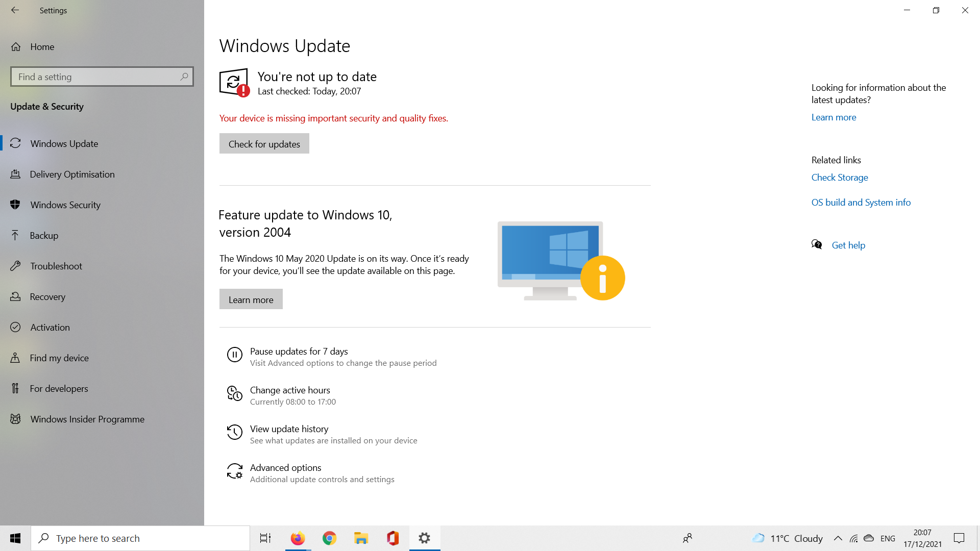The width and height of the screenshot is (980, 551).
Task: Click Learn more under Feature update
Action: pyautogui.click(x=251, y=299)
